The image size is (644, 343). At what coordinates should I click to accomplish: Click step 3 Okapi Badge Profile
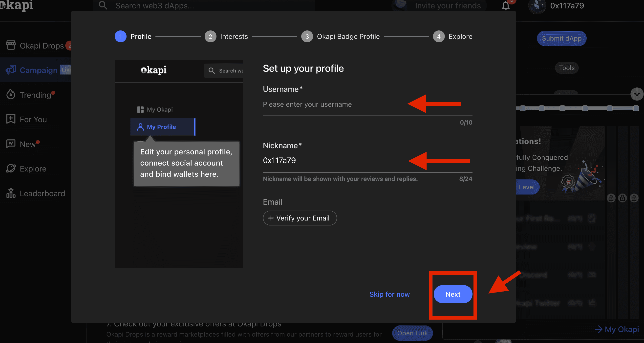[x=341, y=37]
